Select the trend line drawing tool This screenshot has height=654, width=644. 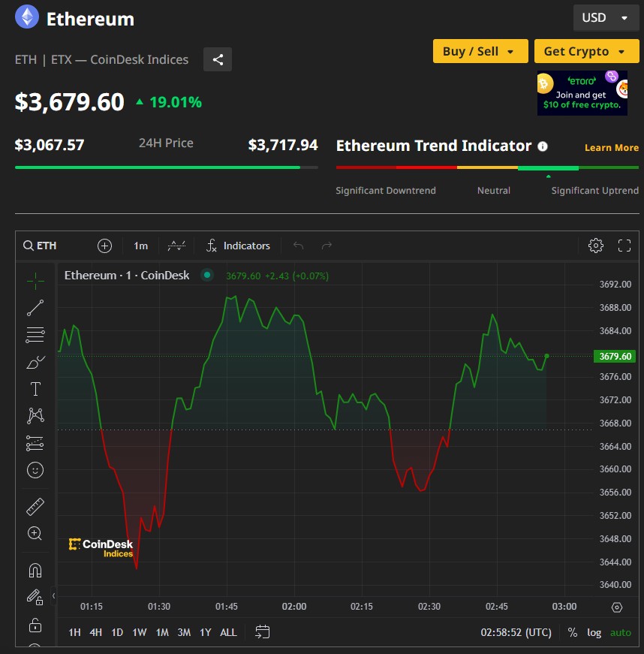[35, 308]
